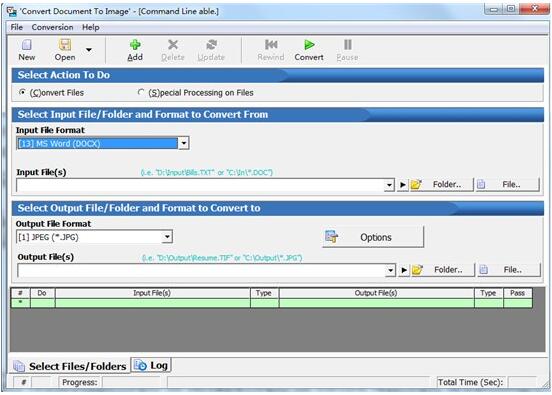The height and width of the screenshot is (395, 552).
Task: Open the Help menu
Action: click(x=91, y=27)
